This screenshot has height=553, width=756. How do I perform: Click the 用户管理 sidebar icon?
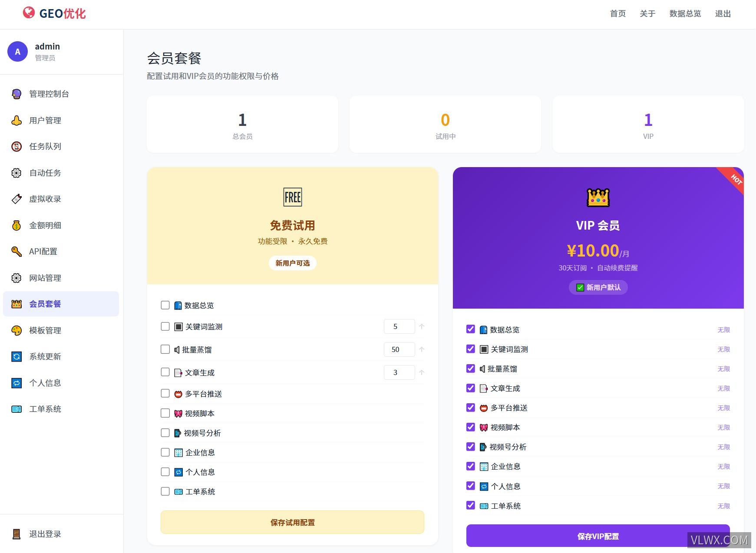(x=17, y=120)
